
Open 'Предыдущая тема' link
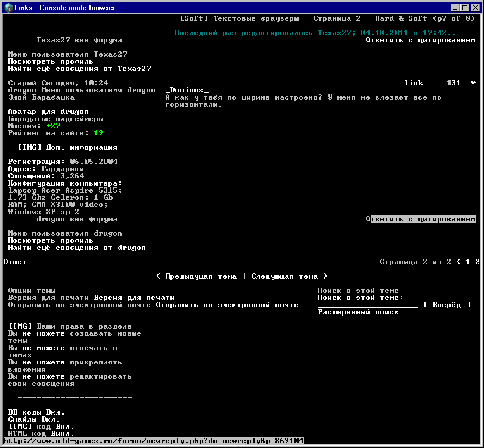(x=201, y=276)
